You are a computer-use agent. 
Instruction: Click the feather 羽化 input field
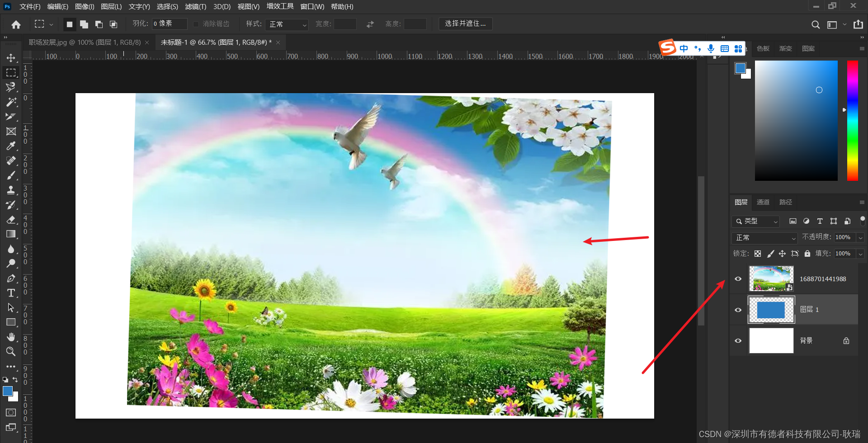click(170, 24)
